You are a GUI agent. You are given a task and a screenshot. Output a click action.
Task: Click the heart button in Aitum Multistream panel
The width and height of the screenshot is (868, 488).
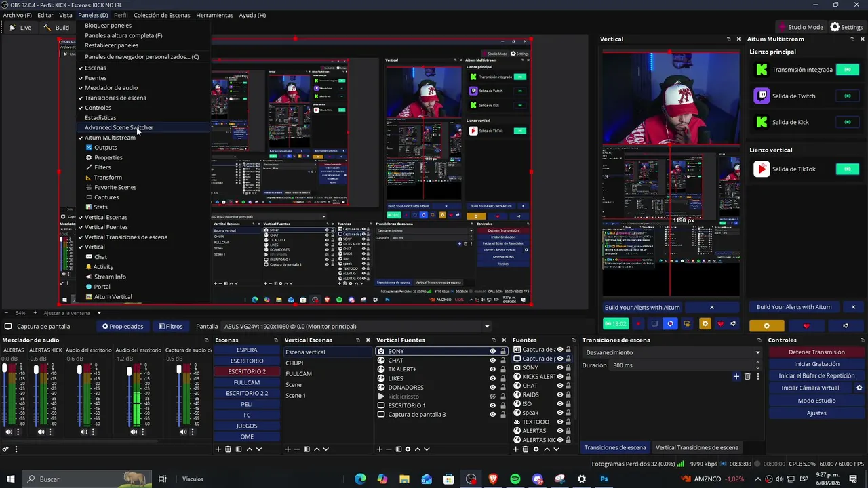point(806,326)
